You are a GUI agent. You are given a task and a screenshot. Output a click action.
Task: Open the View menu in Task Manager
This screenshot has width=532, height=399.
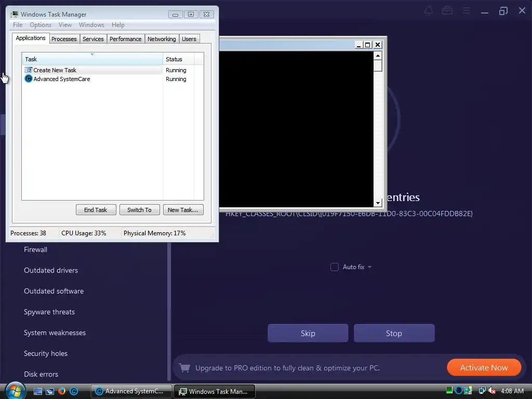coord(65,25)
